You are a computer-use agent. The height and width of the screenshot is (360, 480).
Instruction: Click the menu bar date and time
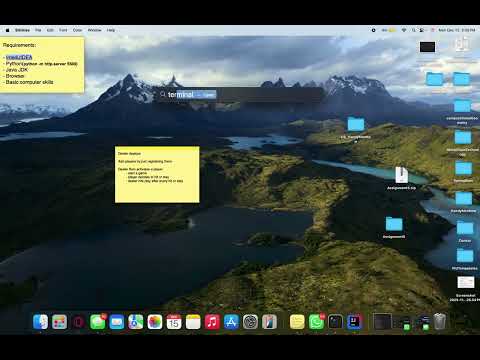coord(457,30)
